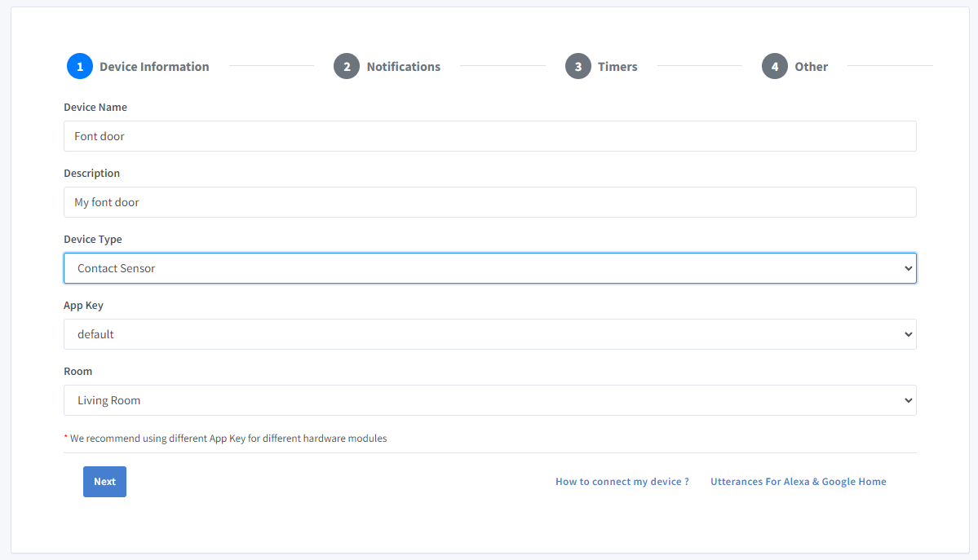Viewport: 978px width, 560px height.
Task: Open Utterances For Alexa & Google Home link
Action: click(x=798, y=482)
